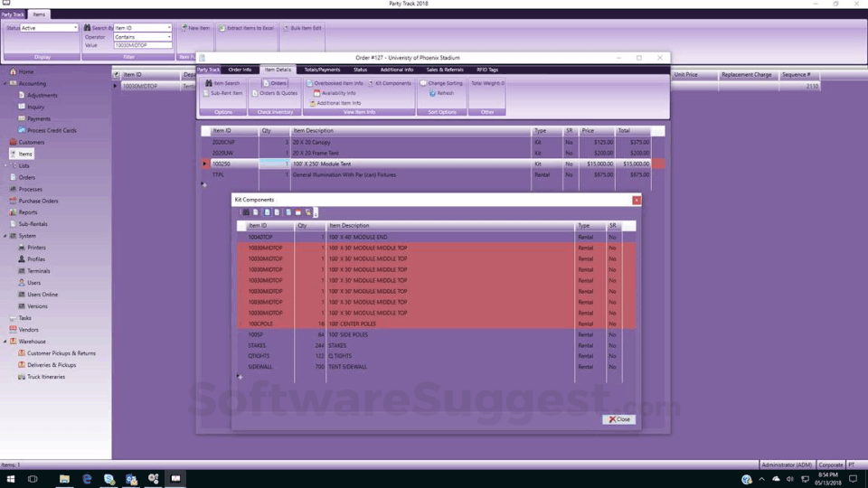Click Change Sorting option
The image size is (868, 488).
click(x=441, y=83)
